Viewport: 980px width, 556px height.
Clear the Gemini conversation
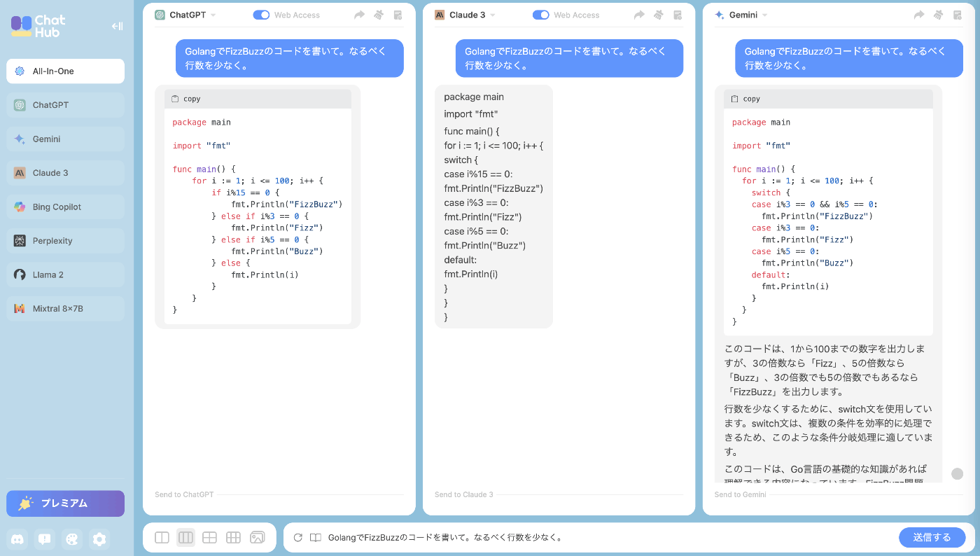pos(938,15)
